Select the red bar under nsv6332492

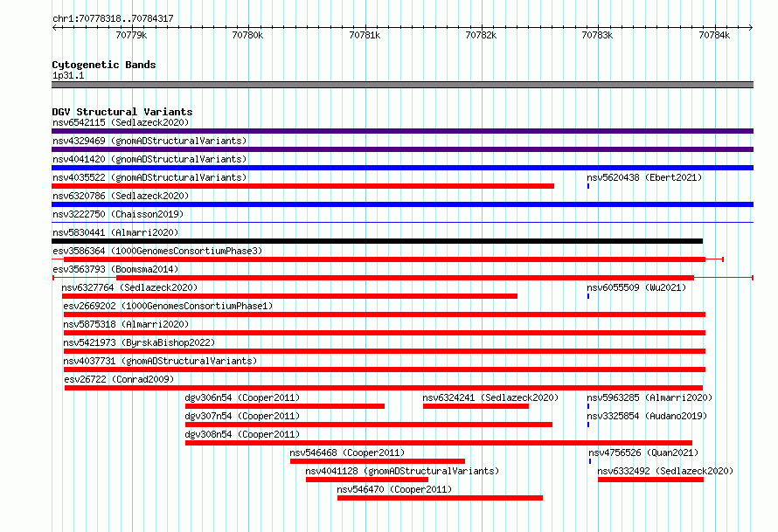pyautogui.click(x=650, y=480)
